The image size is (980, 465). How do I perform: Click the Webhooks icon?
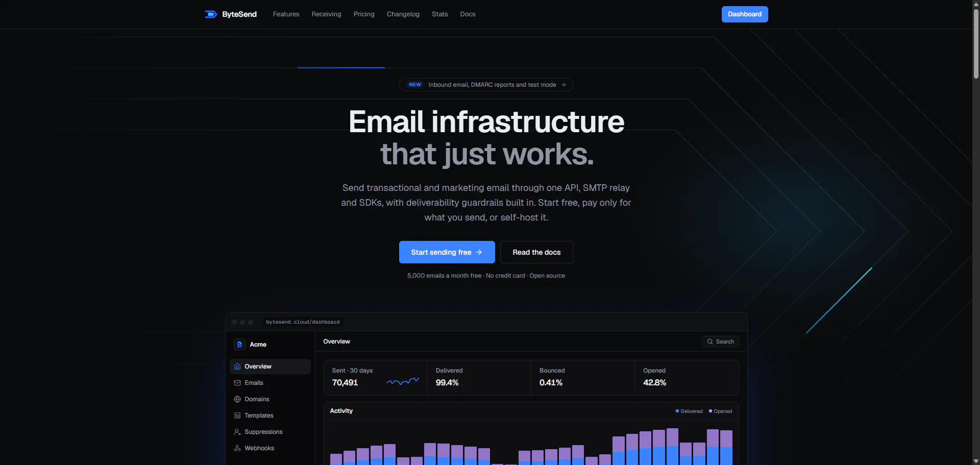[237, 448]
